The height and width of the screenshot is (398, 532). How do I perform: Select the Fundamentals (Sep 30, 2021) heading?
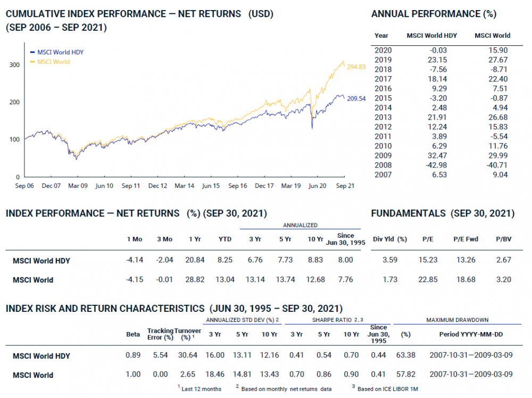click(x=443, y=213)
